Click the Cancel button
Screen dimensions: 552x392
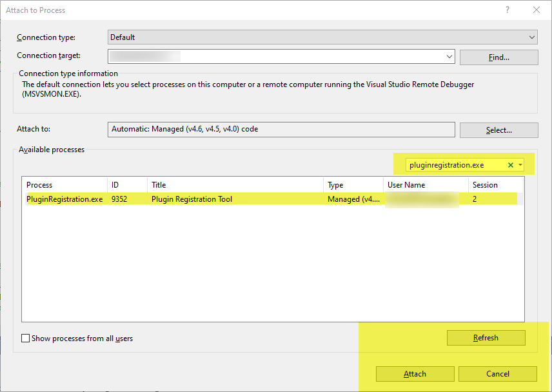(x=497, y=374)
